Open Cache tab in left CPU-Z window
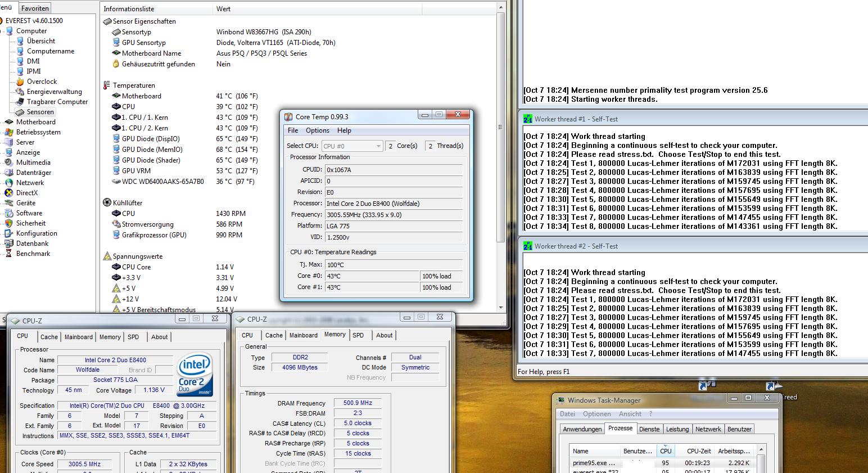868x473 pixels. (x=49, y=337)
